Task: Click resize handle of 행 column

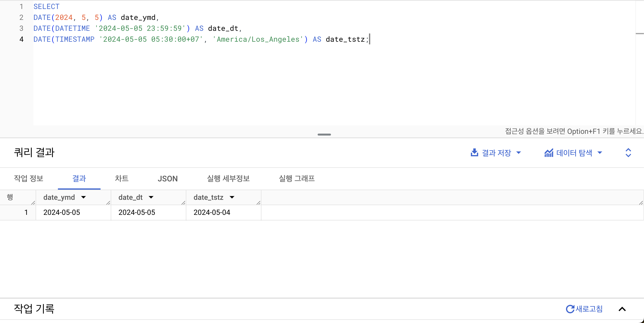Action: 33,203
